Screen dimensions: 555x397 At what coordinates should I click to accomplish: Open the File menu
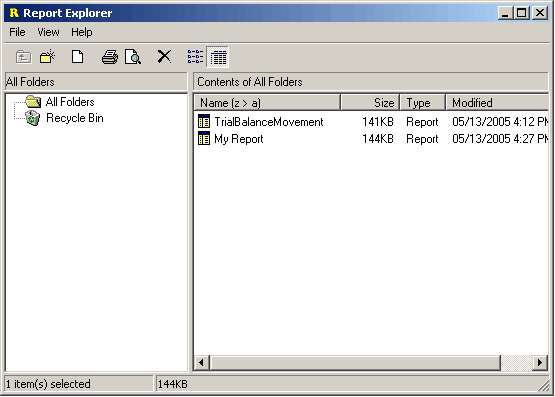(x=17, y=32)
